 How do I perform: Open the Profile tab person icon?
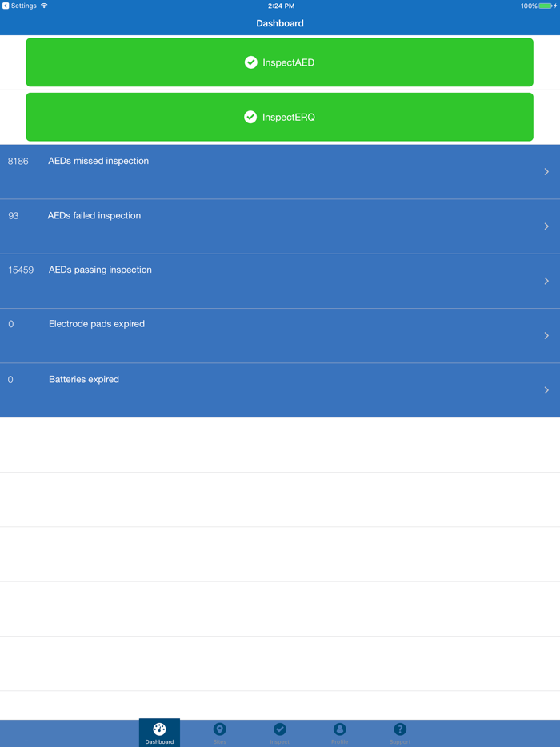pos(340,729)
